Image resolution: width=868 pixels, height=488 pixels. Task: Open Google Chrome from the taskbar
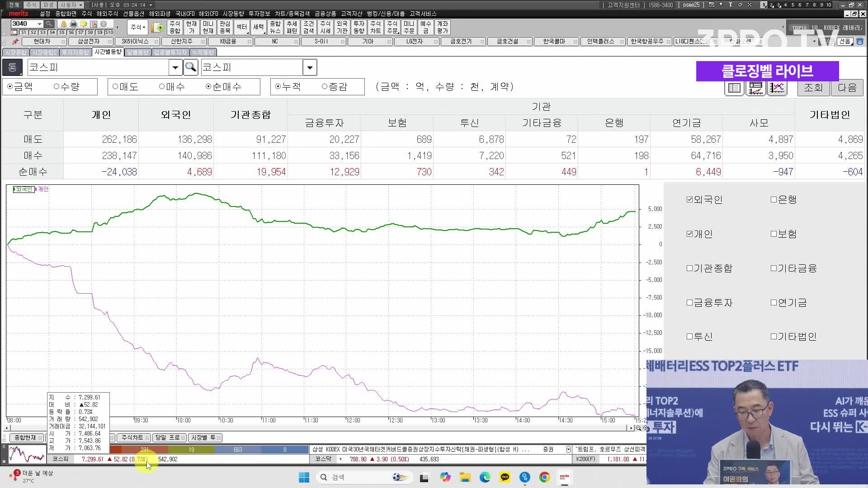[x=545, y=477]
